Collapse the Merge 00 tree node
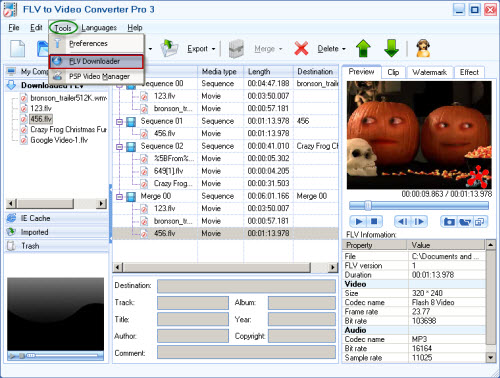The image size is (500, 378). (x=119, y=197)
